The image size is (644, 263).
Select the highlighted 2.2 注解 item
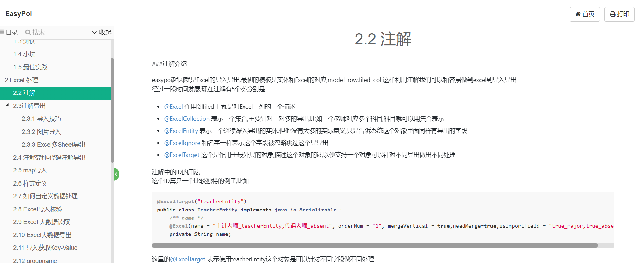pyautogui.click(x=55, y=93)
